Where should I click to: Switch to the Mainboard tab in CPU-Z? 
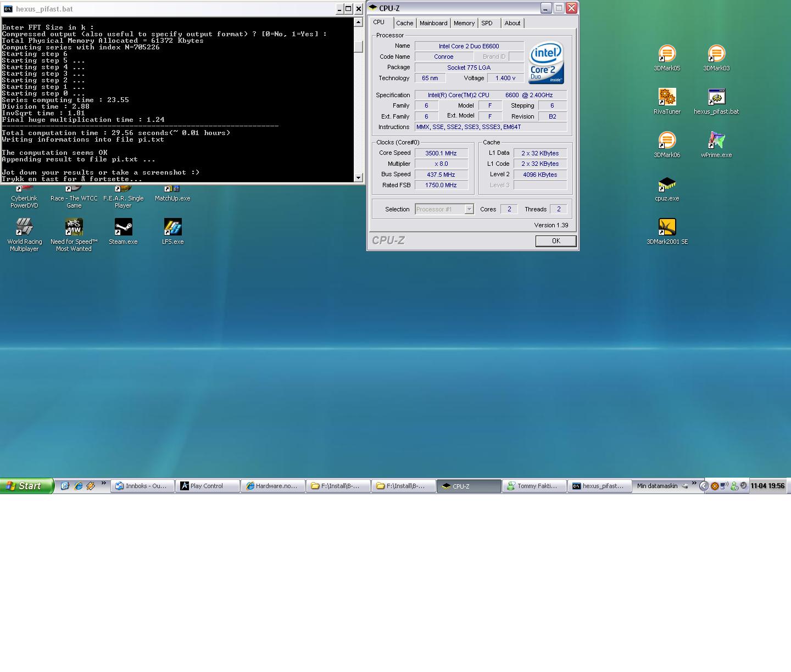433,23
